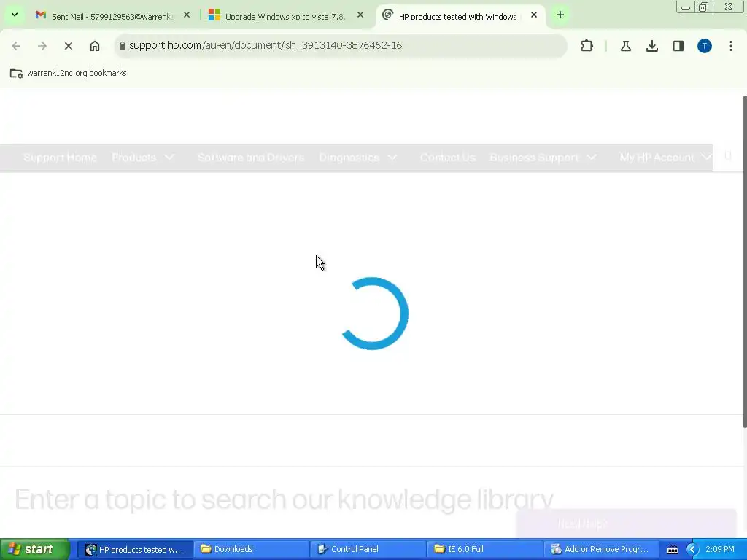Go to Support Home

pyautogui.click(x=60, y=157)
